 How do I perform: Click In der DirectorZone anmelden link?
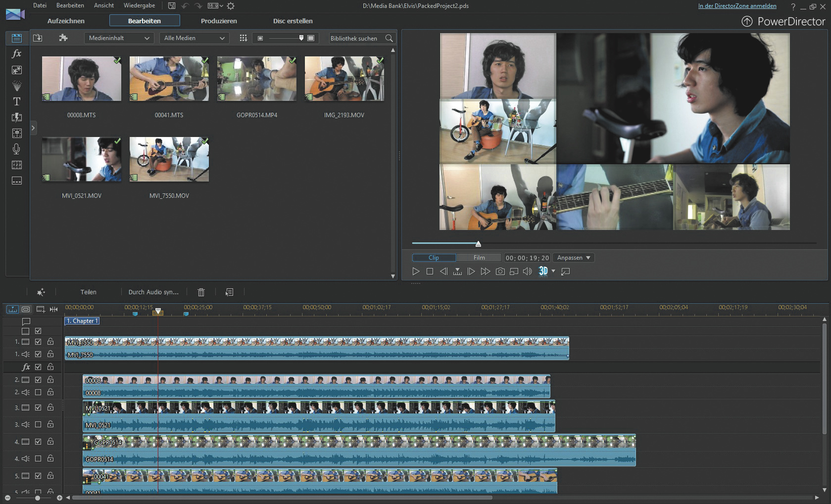[x=737, y=6]
